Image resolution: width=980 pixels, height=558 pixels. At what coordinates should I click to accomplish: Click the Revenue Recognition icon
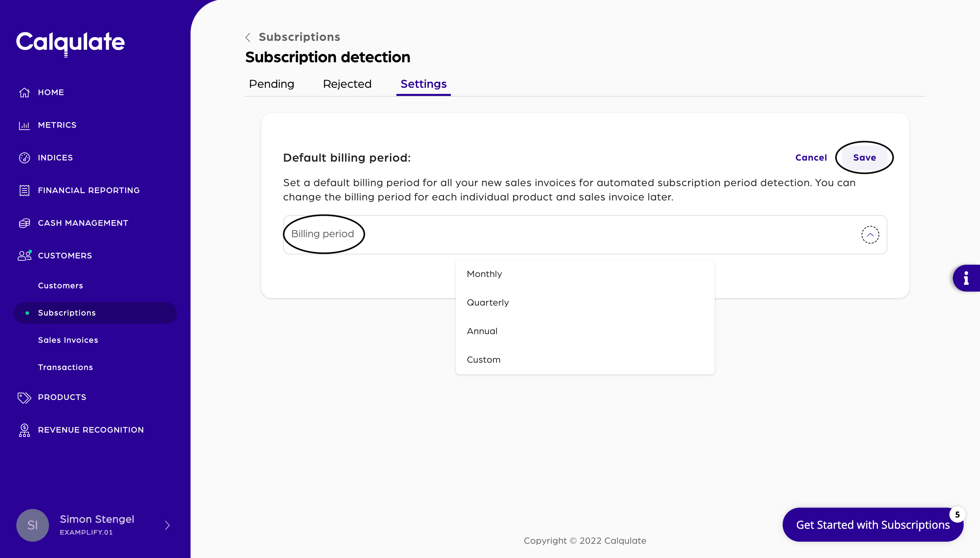click(x=24, y=430)
